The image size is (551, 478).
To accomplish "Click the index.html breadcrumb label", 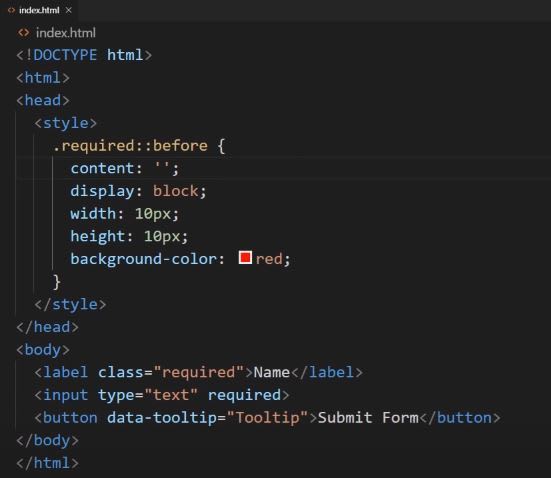I will 66,33.
